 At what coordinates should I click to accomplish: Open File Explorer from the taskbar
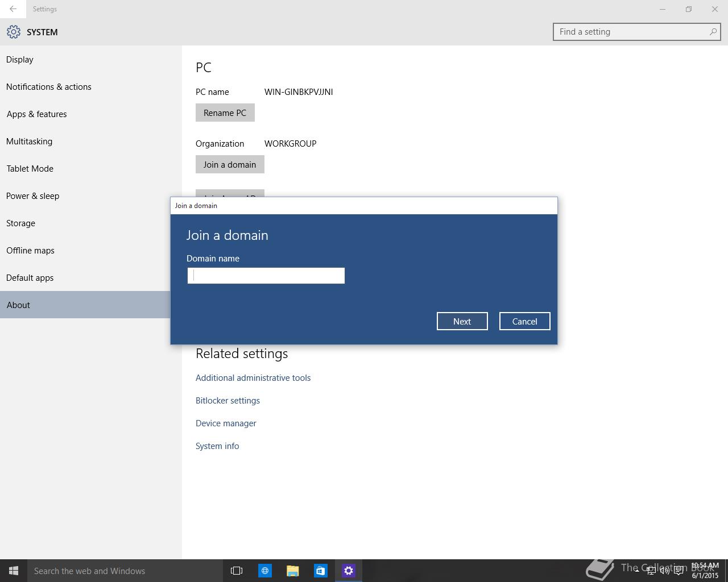(x=293, y=571)
